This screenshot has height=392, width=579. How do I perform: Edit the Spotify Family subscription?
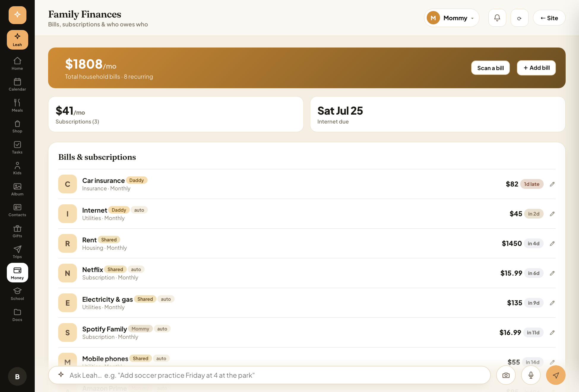(552, 333)
